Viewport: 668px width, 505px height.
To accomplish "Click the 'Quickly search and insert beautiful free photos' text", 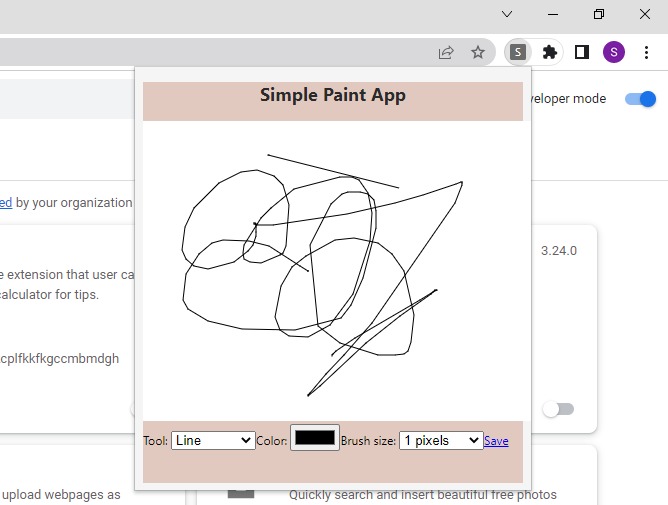I will coord(423,494).
